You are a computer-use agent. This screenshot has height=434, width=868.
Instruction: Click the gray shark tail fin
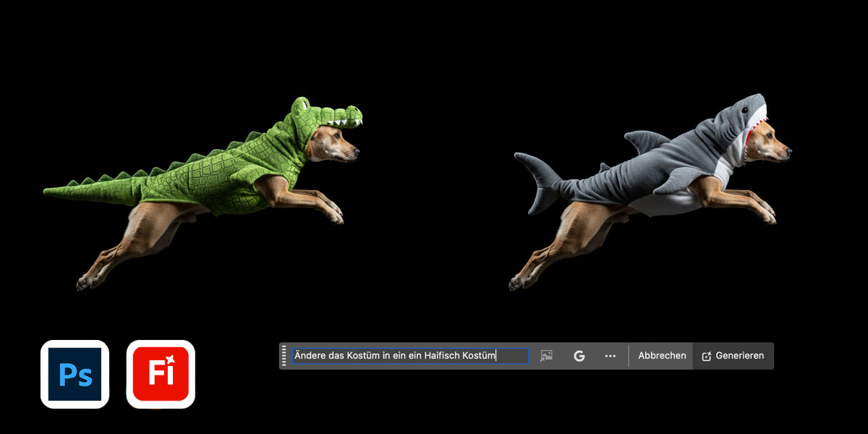pyautogui.click(x=535, y=181)
